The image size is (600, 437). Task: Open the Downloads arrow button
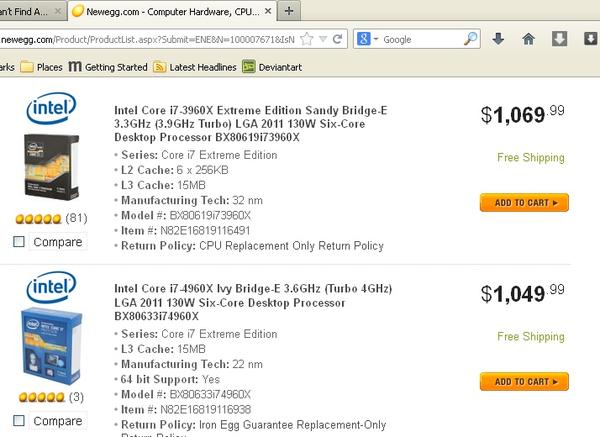tap(499, 39)
